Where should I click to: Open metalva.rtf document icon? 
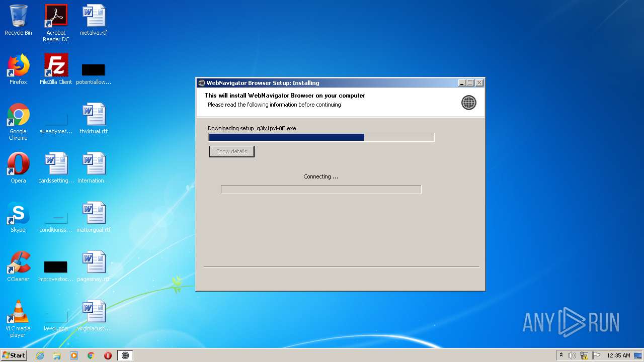tap(94, 21)
